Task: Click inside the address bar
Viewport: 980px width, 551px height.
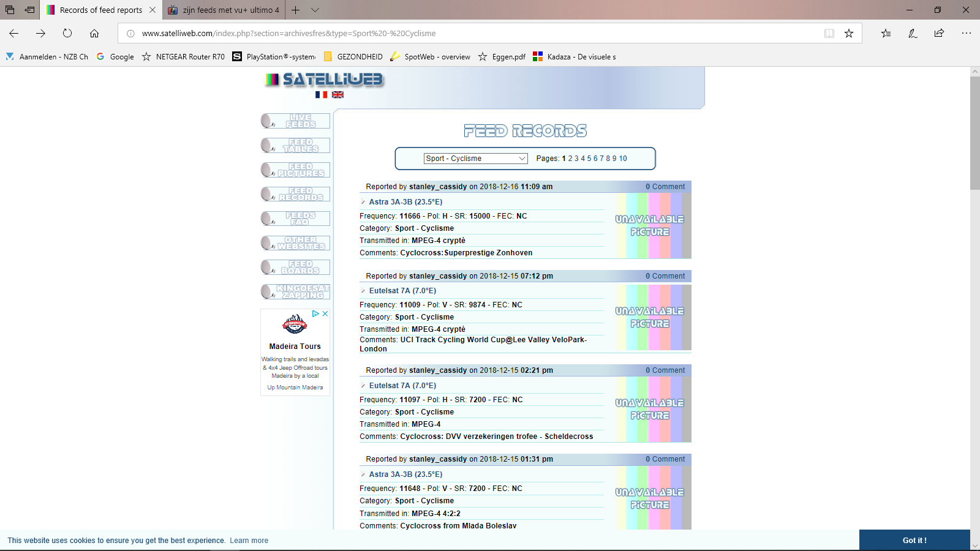Action: point(429,34)
